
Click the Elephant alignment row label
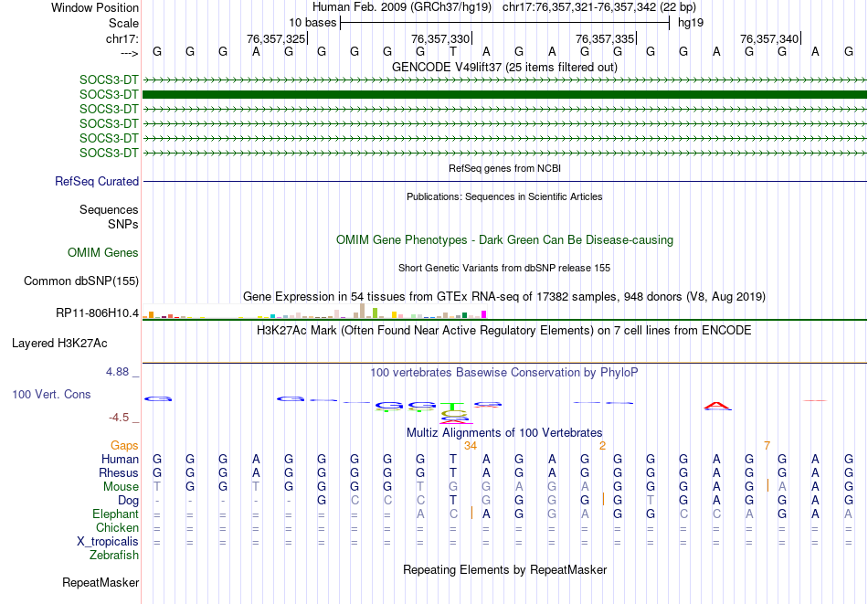pos(116,514)
